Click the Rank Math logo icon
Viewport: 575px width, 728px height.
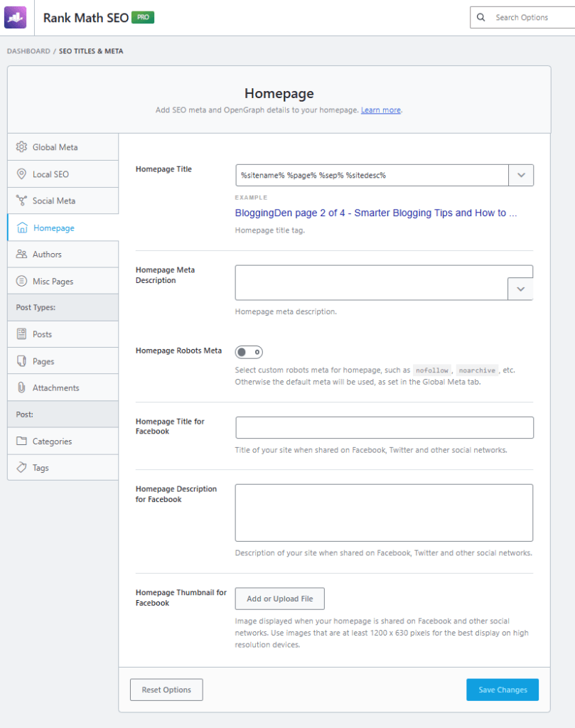point(16,17)
